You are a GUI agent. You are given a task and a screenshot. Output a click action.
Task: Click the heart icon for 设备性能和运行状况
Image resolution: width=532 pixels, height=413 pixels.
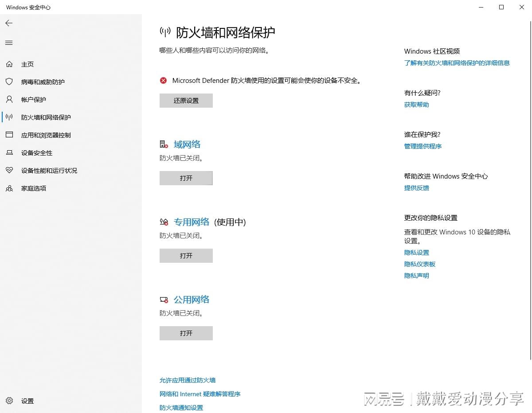coord(9,171)
